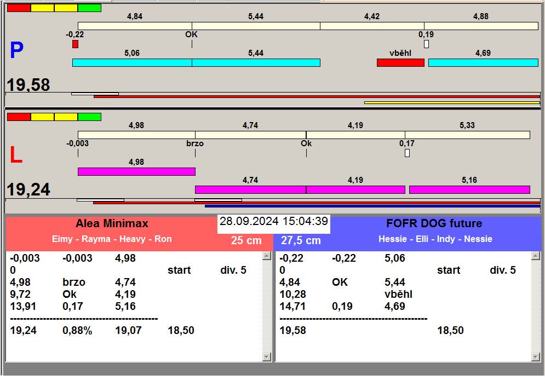Image resolution: width=545 pixels, height=392 pixels.
Task: Click the date and time 28.09.2024 15:04:39
Action: click(274, 221)
